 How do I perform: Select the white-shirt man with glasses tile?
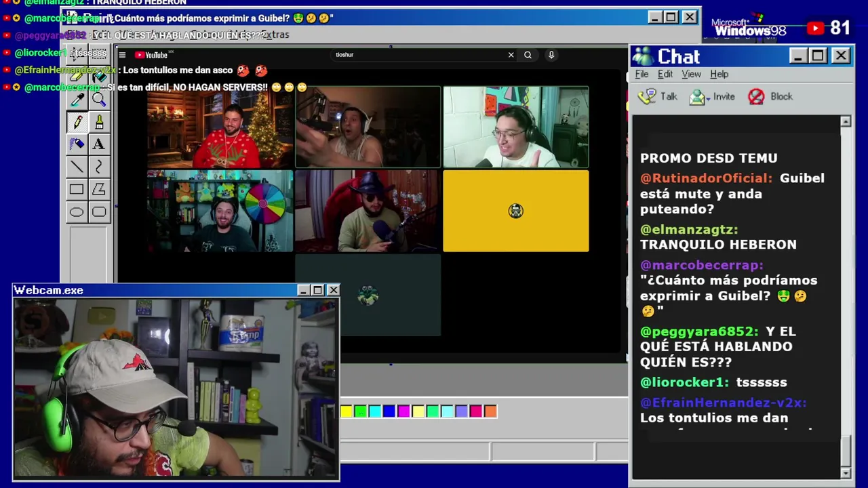click(x=516, y=127)
